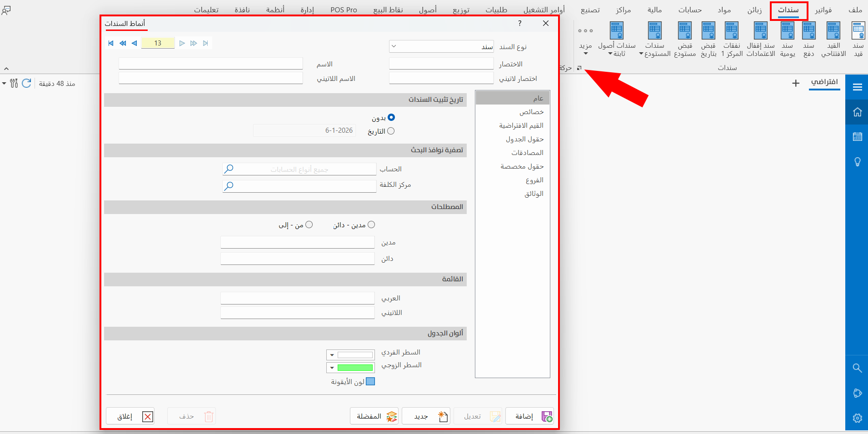Open سند إقفال الاعتمادات ribbon icon

(x=761, y=40)
